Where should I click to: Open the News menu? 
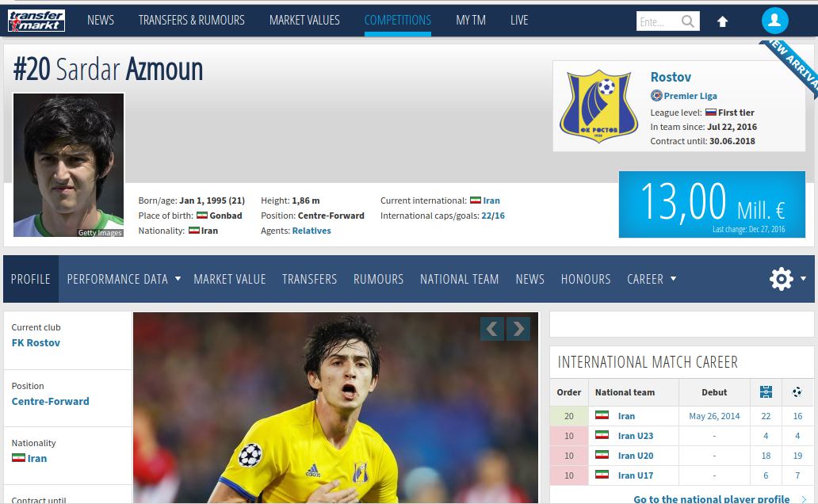(x=101, y=21)
